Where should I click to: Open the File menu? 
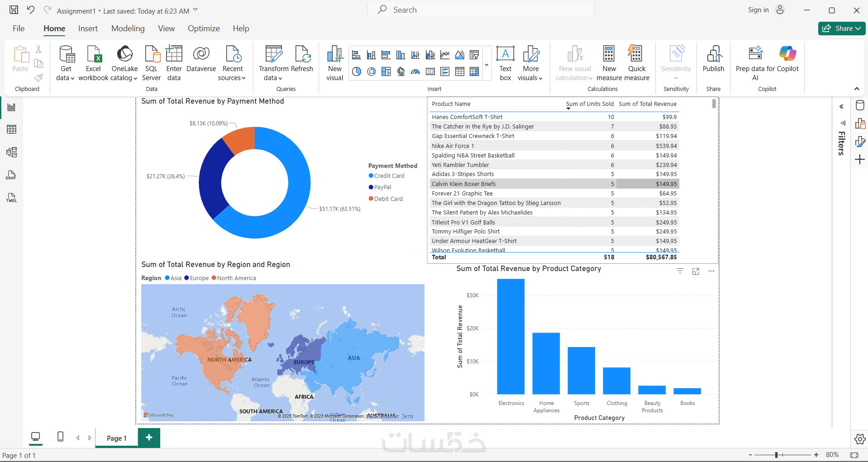[19, 29]
